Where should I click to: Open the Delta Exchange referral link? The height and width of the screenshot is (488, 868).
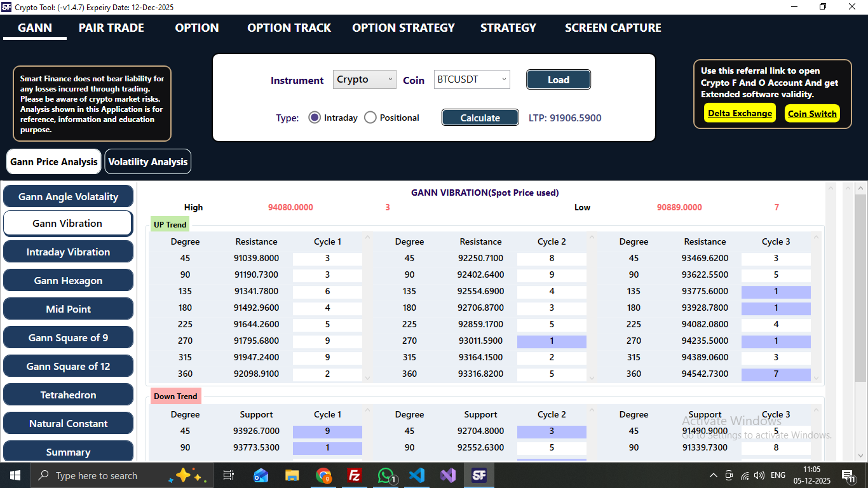pos(739,113)
